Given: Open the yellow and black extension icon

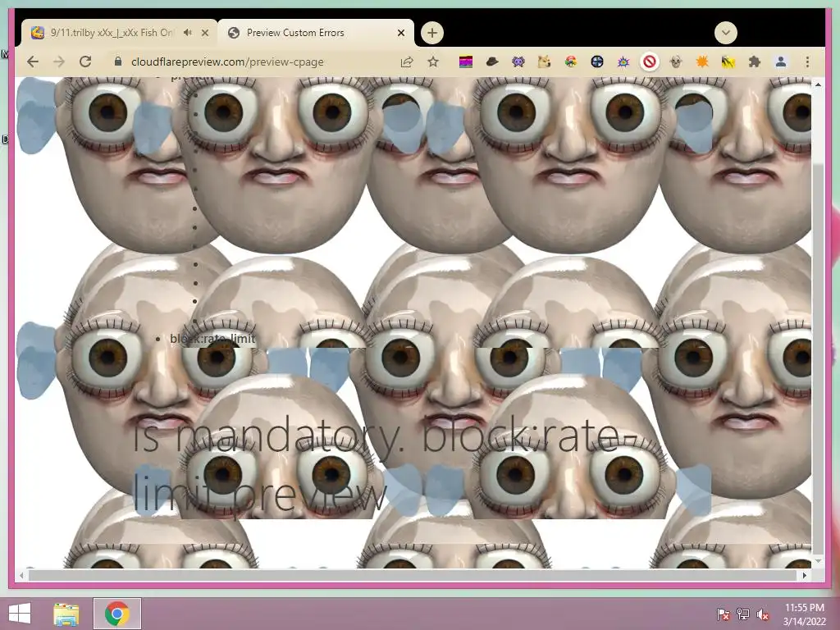Looking at the screenshot, I should (x=728, y=62).
